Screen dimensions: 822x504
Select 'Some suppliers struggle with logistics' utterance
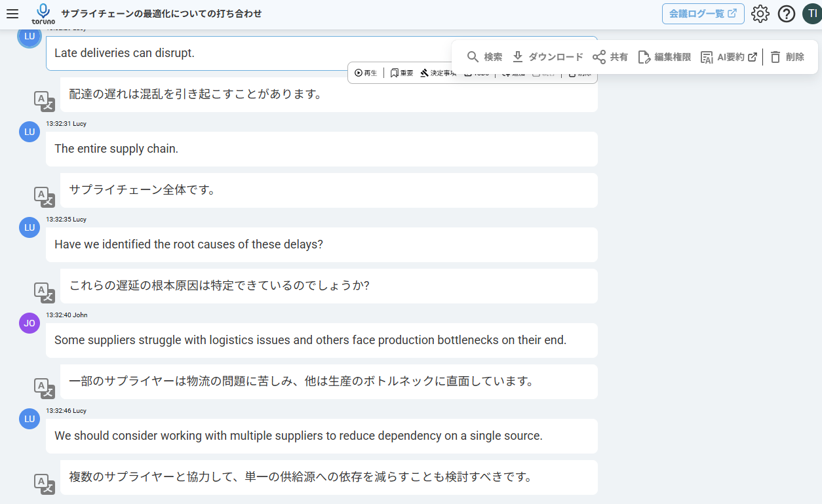click(x=322, y=340)
